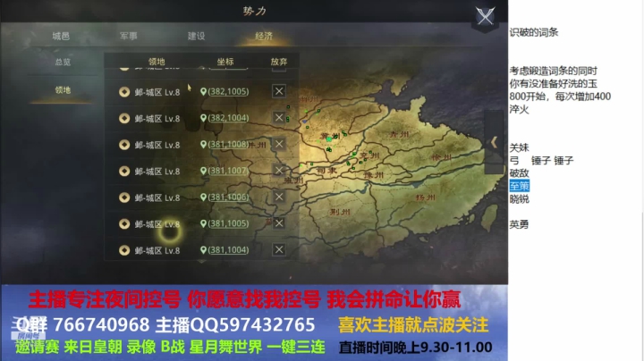This screenshot has width=644, height=361.
Task: Click 荆州 region on the map
Action: point(340,212)
